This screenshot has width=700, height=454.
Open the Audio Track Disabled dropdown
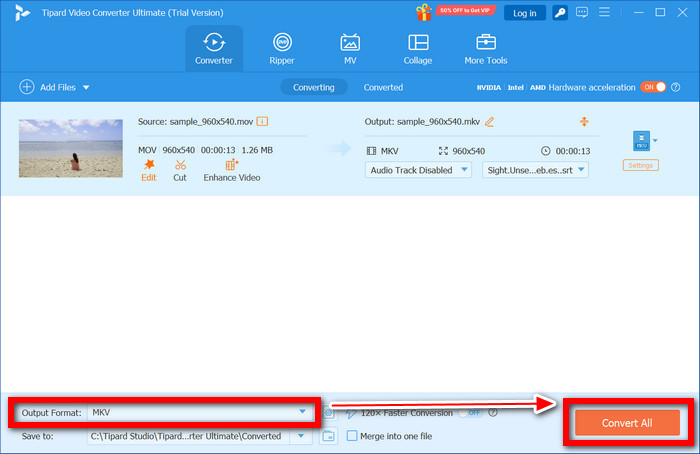[x=418, y=170]
